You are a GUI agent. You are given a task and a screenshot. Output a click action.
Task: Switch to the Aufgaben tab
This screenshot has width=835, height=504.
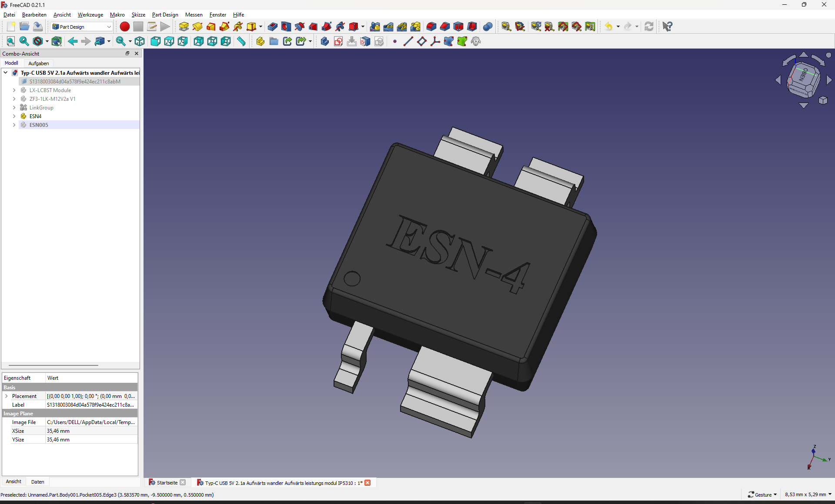pyautogui.click(x=39, y=63)
